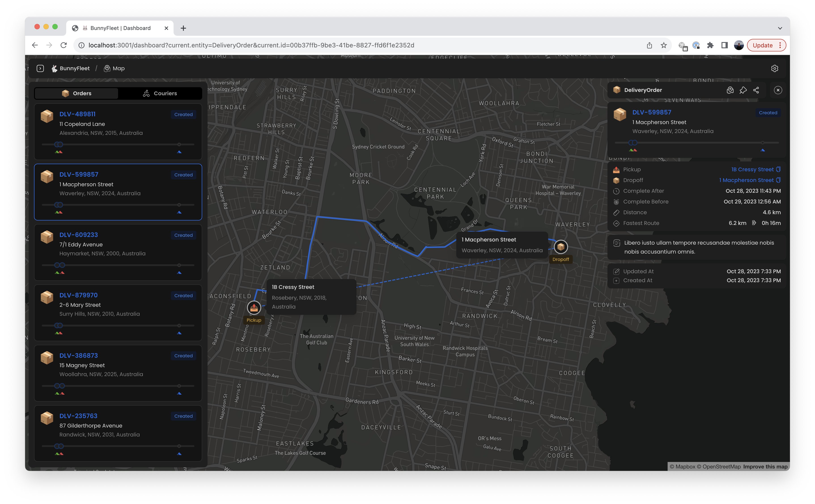Open order DLV-609233 in the list
The height and width of the screenshot is (504, 815).
tap(79, 235)
